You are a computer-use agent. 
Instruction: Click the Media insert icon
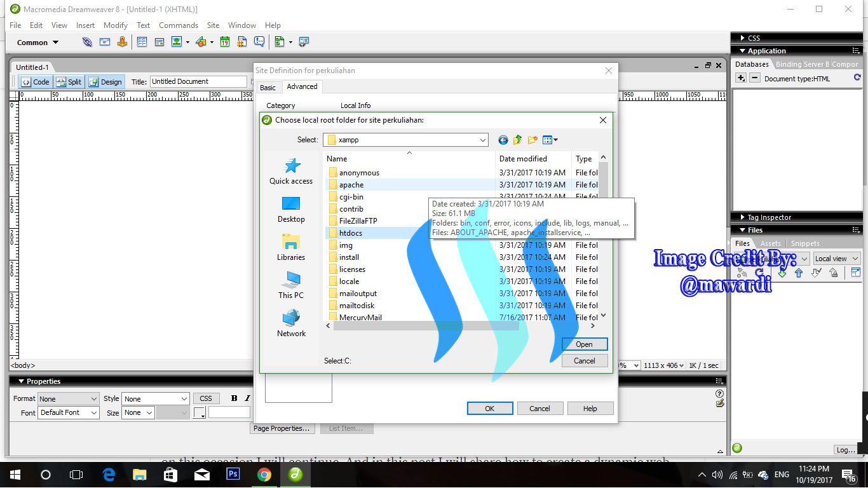pos(201,42)
